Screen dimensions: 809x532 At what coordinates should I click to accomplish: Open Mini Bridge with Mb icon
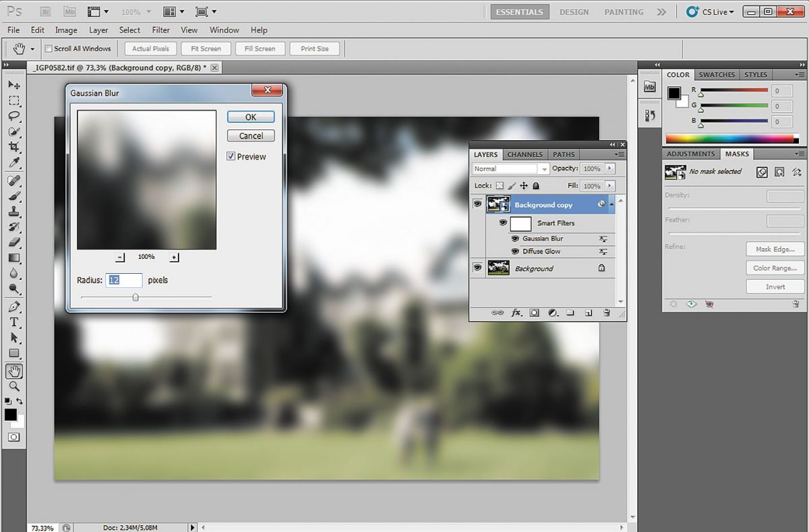69,11
